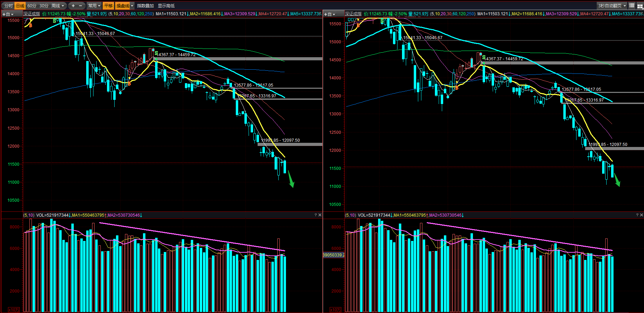Zoom in chart with plus icon
Viewport: 644px width, 313px height.
click(x=73, y=6)
